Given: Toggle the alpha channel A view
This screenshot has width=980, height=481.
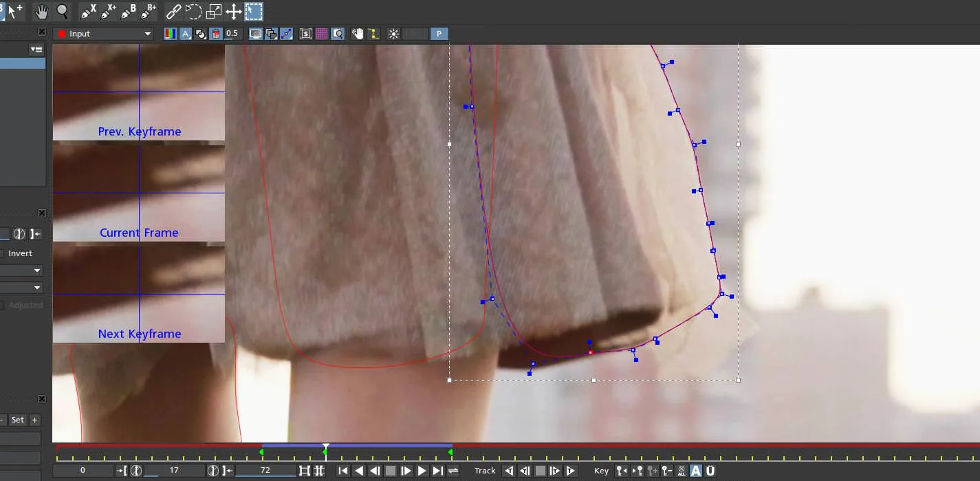Looking at the screenshot, I should click(x=185, y=34).
